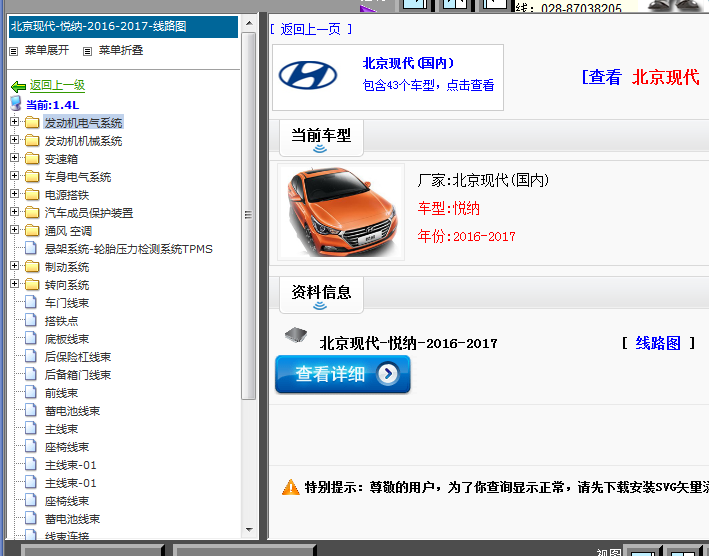
Task: Click the orange 悦纳 car thumbnail
Action: (x=341, y=212)
